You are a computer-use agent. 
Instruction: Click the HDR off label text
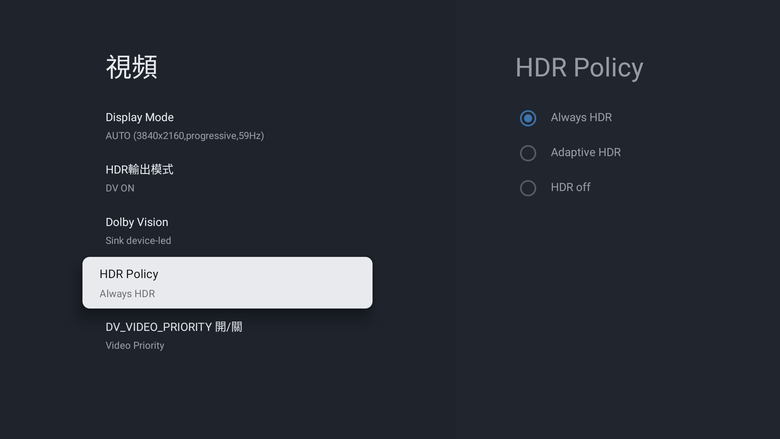pos(571,187)
